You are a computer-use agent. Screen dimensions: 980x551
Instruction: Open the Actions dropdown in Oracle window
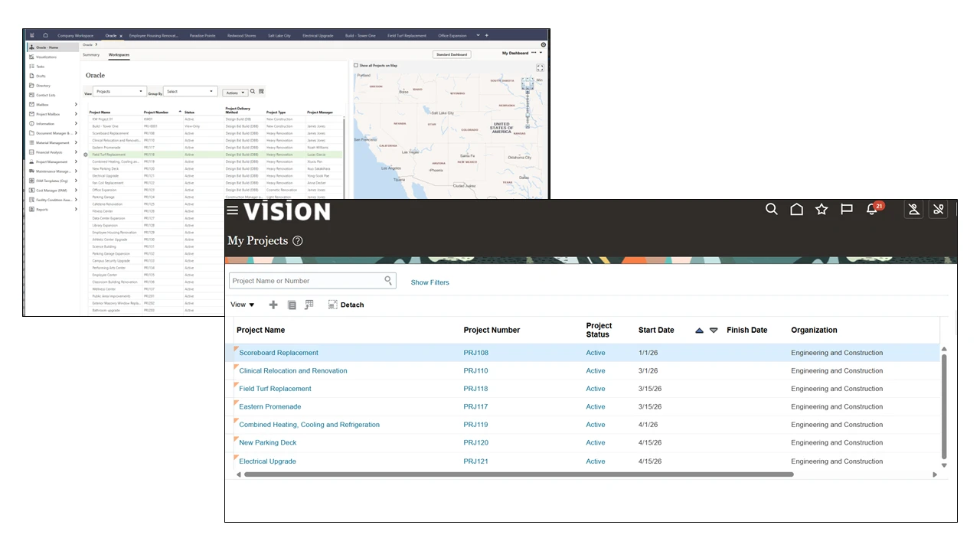[x=235, y=93]
